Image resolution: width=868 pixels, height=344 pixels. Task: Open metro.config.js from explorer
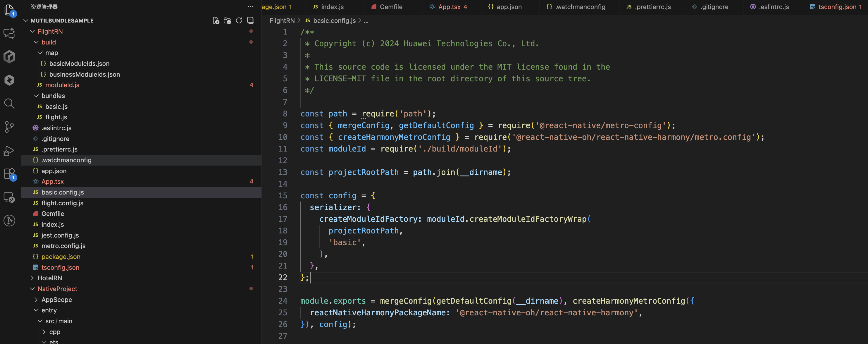63,246
